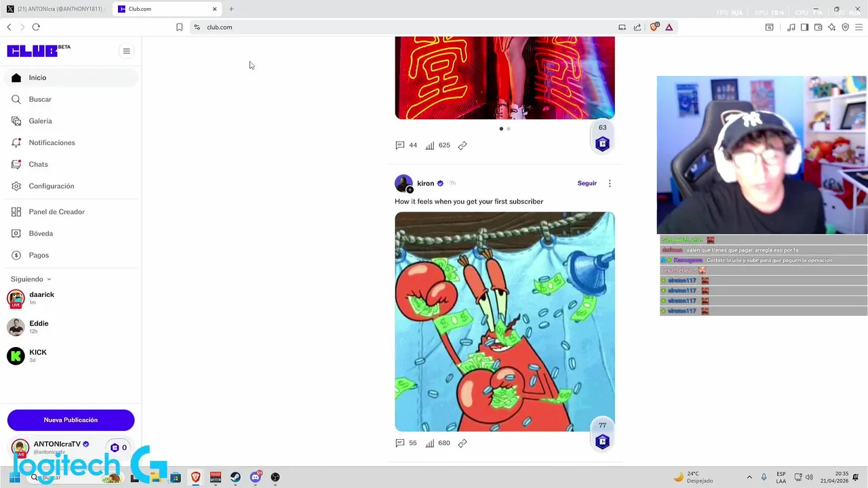The height and width of the screenshot is (488, 868).
Task: Click the CLUB beta logo
Action: tap(39, 51)
